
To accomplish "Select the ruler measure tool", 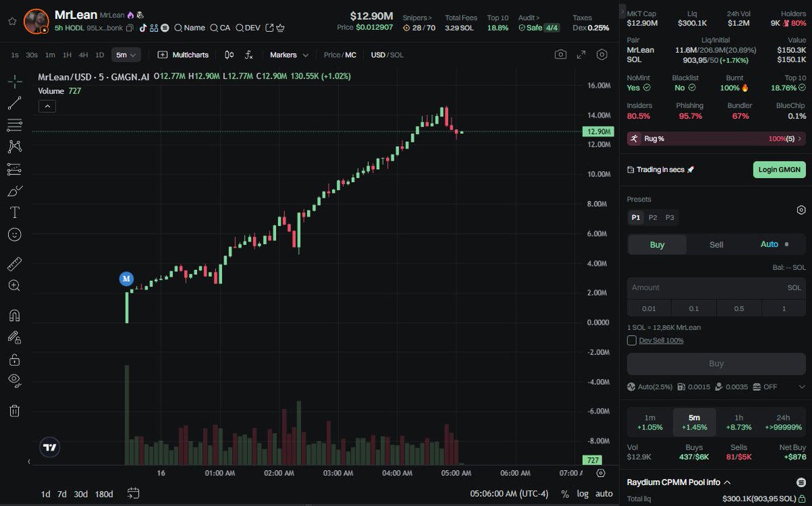I will pos(15,264).
